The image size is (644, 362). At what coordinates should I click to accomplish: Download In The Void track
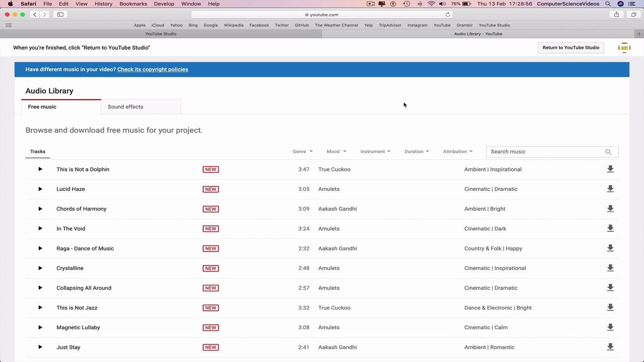point(610,229)
